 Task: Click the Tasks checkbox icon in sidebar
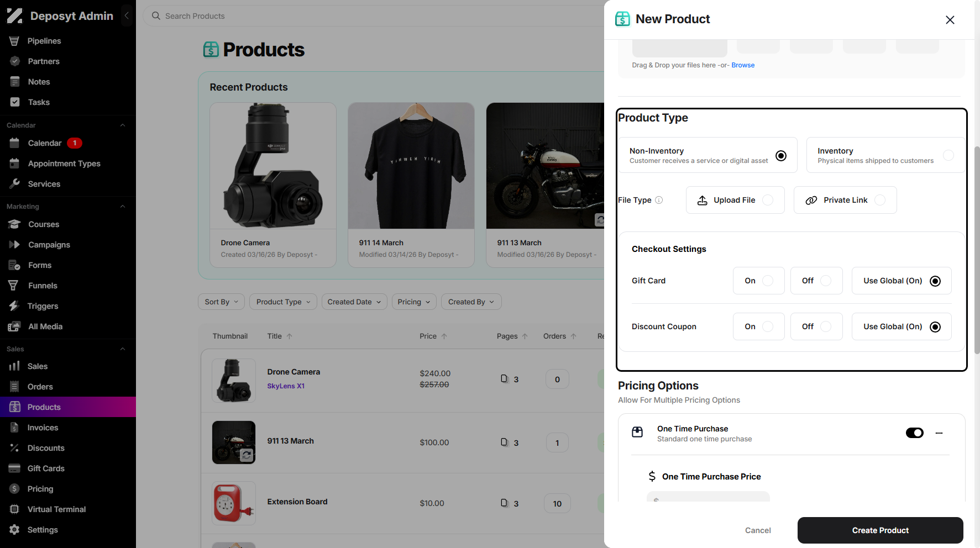click(15, 102)
